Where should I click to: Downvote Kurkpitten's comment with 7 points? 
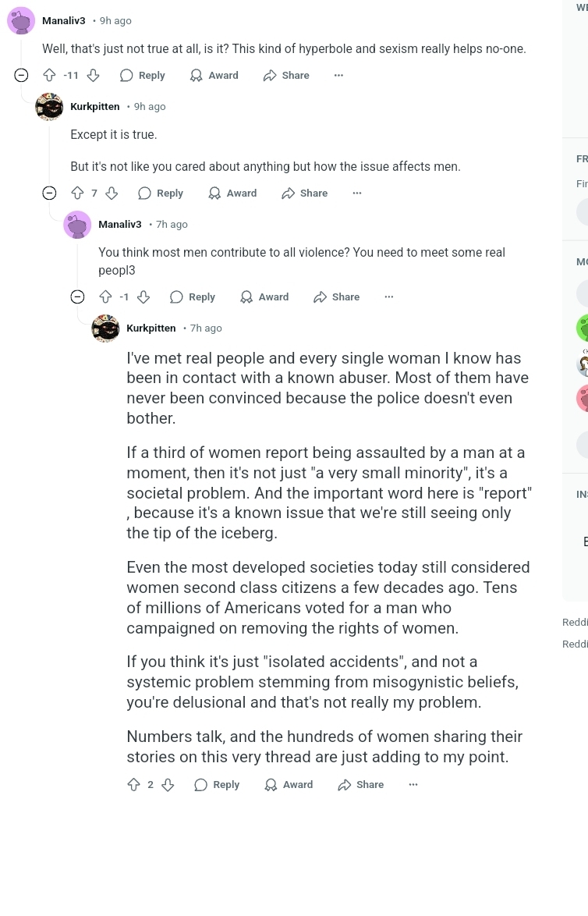[112, 193]
